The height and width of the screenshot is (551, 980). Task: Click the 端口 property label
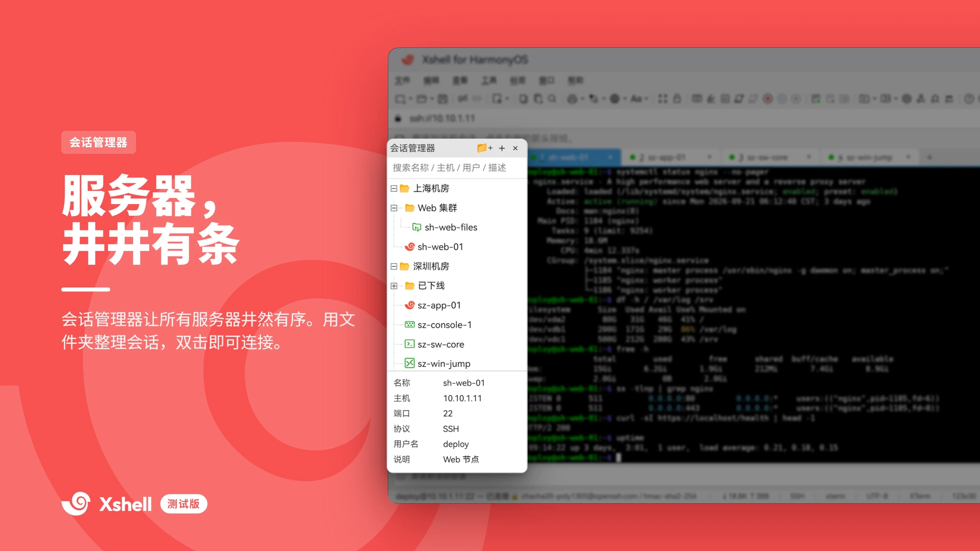tap(402, 413)
